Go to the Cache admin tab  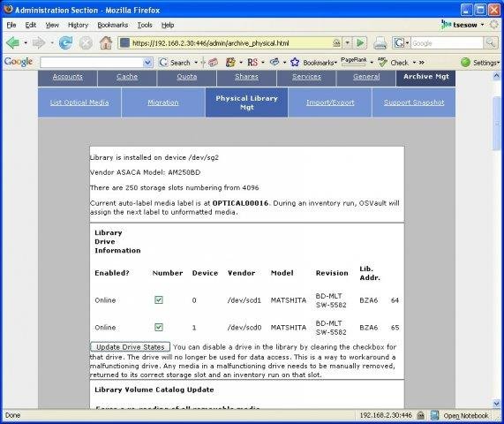pos(127,77)
